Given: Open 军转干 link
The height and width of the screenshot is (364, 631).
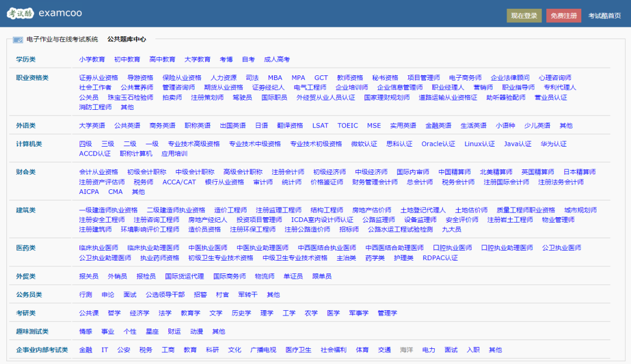Looking at the screenshot, I should tap(248, 294).
